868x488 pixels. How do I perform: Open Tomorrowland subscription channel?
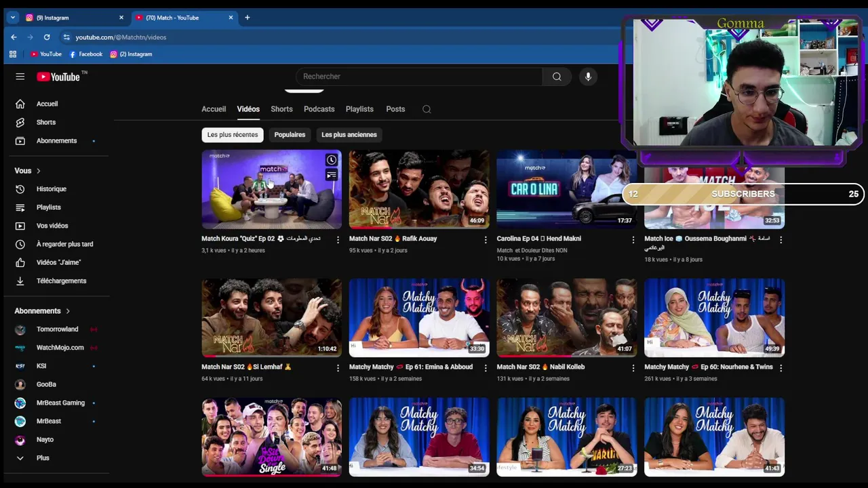click(x=57, y=329)
